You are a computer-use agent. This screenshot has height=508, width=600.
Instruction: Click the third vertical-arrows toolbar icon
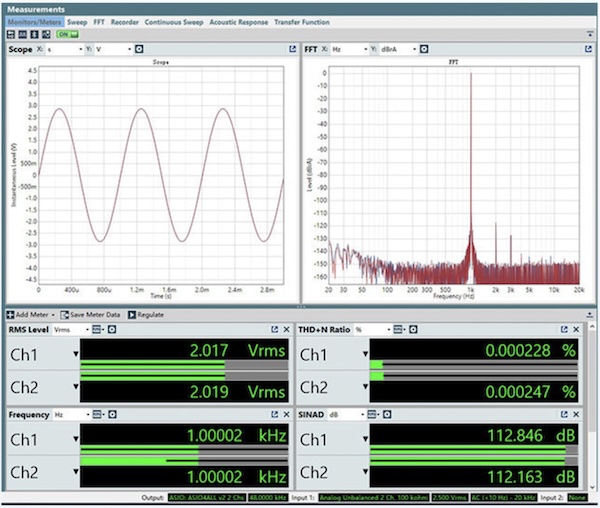(34, 34)
